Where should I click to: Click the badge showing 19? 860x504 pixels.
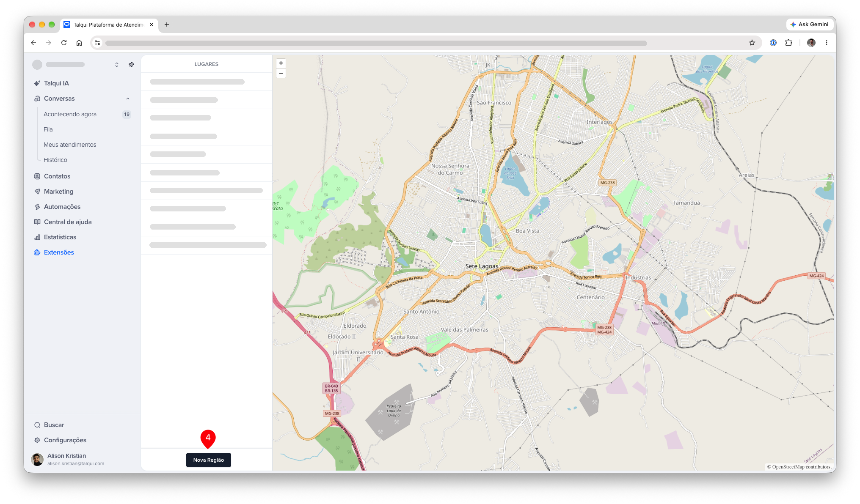click(x=127, y=114)
